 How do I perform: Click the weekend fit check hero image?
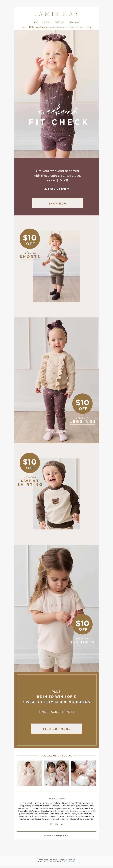click(x=56, y=94)
